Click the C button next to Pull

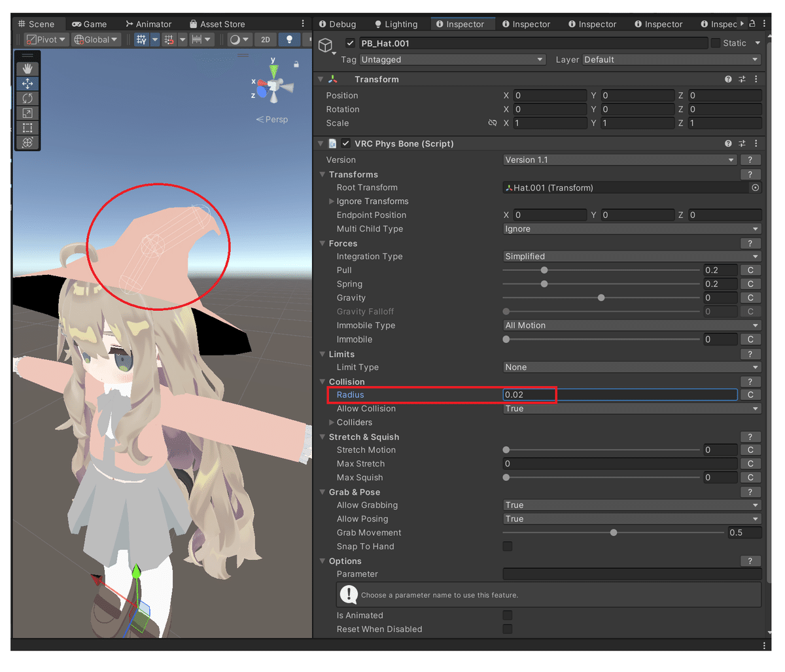point(750,270)
